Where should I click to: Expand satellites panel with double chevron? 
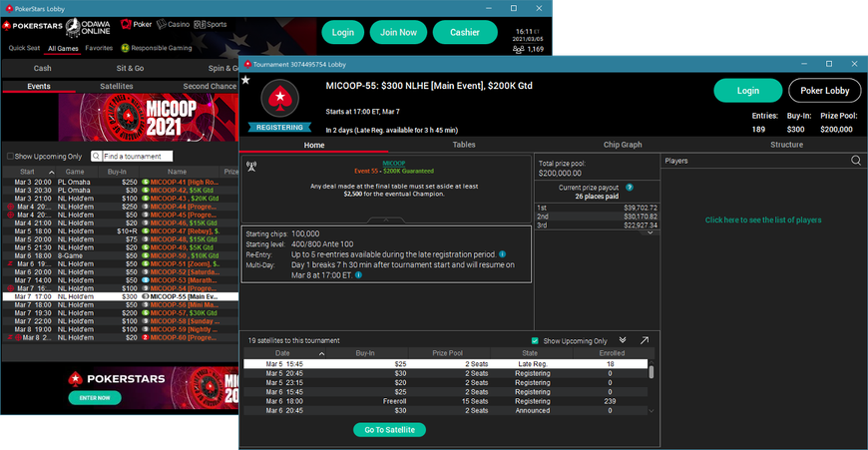pos(623,340)
